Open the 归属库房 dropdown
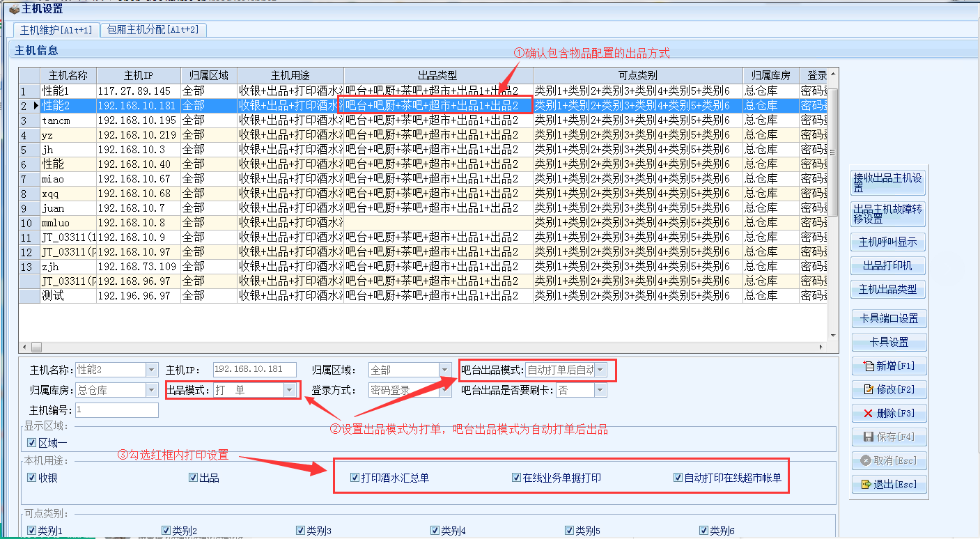The width and height of the screenshot is (980, 539). 151,391
